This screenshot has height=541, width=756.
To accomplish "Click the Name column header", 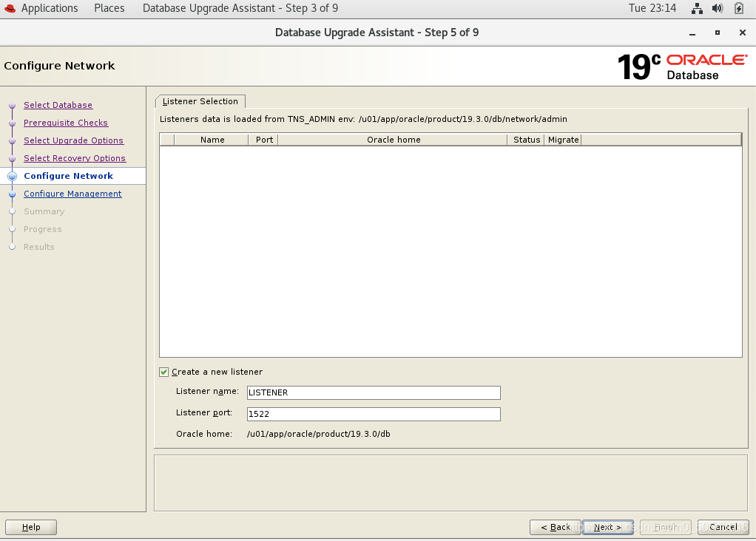I will pos(212,140).
